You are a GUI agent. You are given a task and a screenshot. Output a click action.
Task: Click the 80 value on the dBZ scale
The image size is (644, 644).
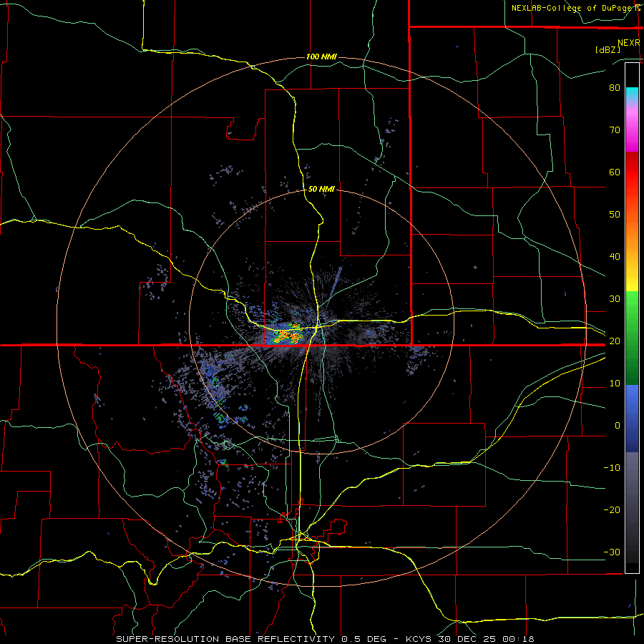coord(615,87)
